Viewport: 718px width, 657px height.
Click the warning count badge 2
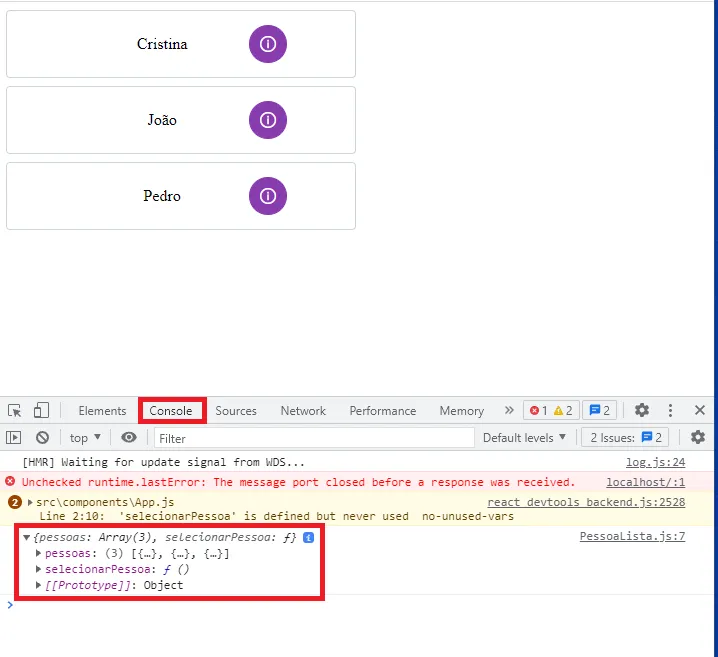pyautogui.click(x=15, y=503)
